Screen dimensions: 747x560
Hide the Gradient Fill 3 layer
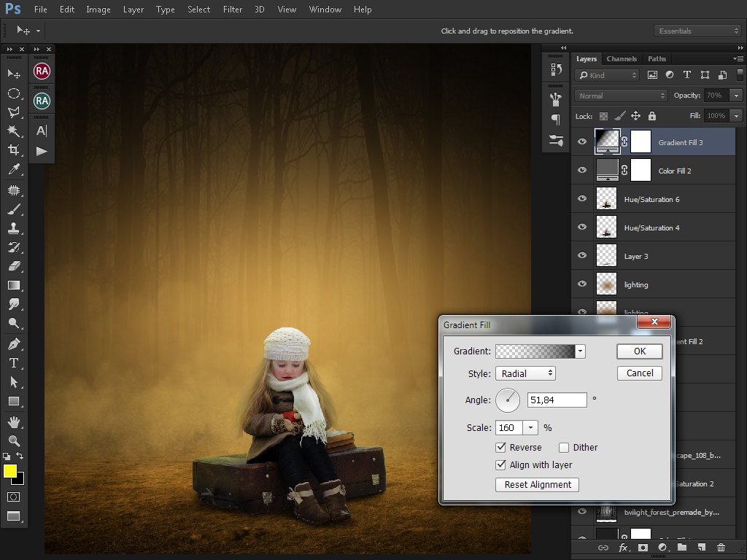click(x=582, y=142)
